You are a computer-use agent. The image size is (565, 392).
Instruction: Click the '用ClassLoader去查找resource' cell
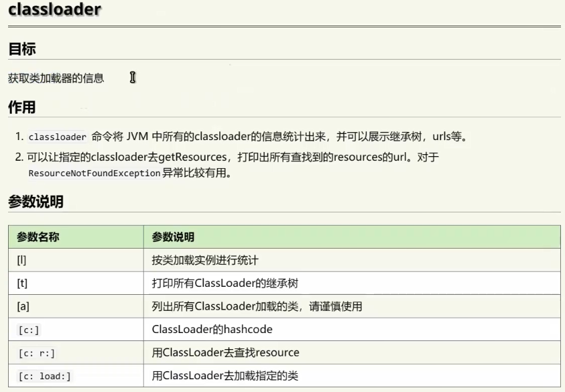tap(352, 352)
